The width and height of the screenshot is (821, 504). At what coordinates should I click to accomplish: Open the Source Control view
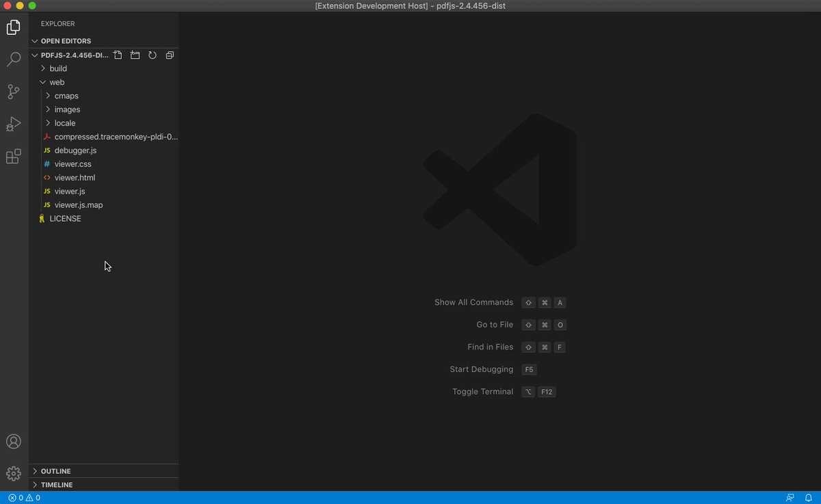[x=14, y=92]
